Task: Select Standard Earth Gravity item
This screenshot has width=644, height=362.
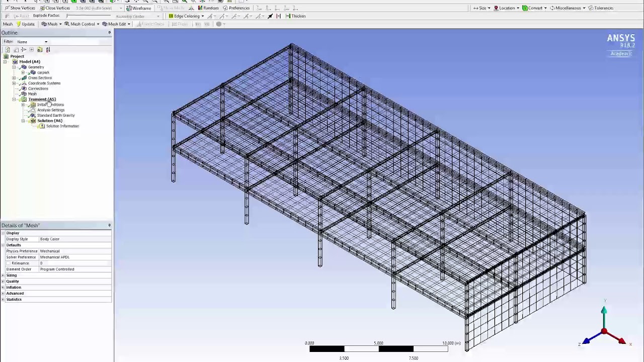Action: tap(56, 116)
